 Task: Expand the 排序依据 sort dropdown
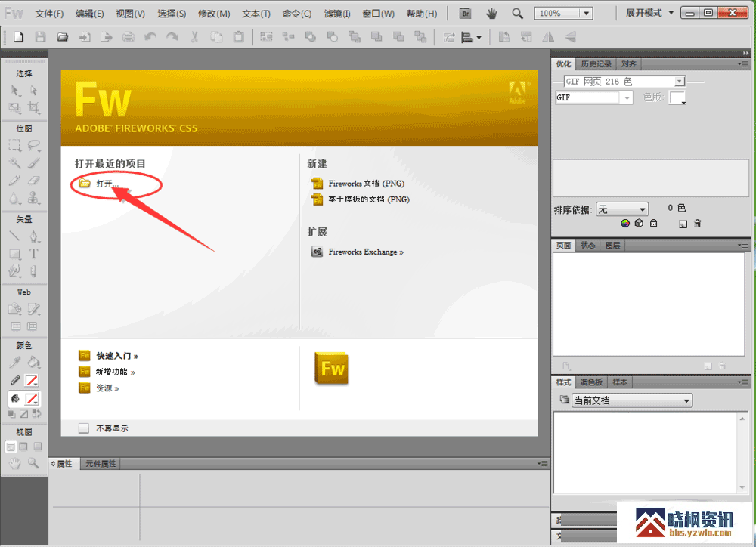(622, 209)
